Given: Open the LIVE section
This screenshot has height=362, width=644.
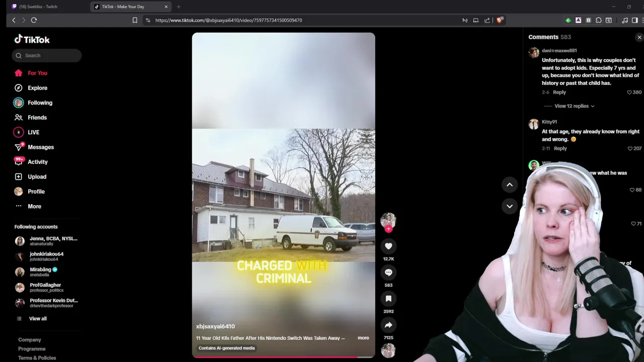Looking at the screenshot, I should (x=27, y=132).
